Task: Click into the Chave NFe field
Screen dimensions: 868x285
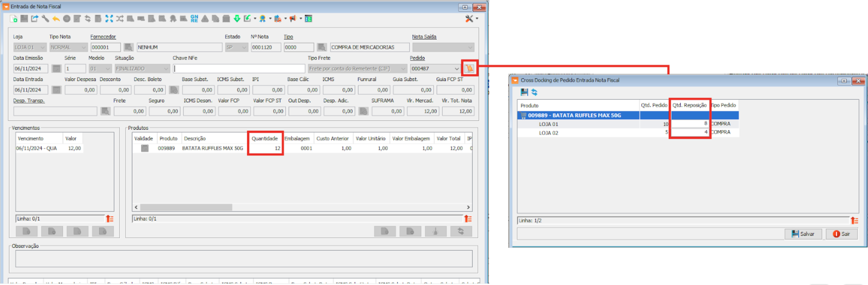Action: tap(239, 69)
